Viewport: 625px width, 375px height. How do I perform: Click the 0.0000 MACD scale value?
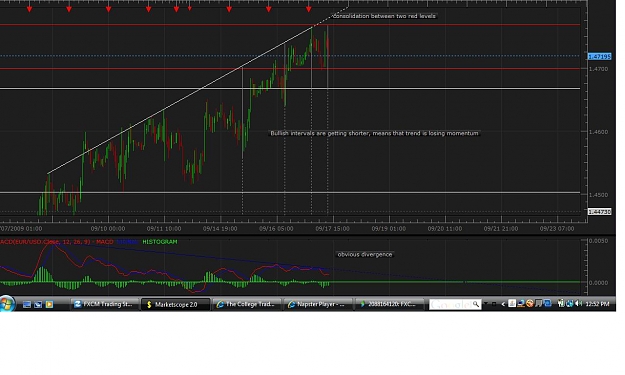[x=599, y=283]
